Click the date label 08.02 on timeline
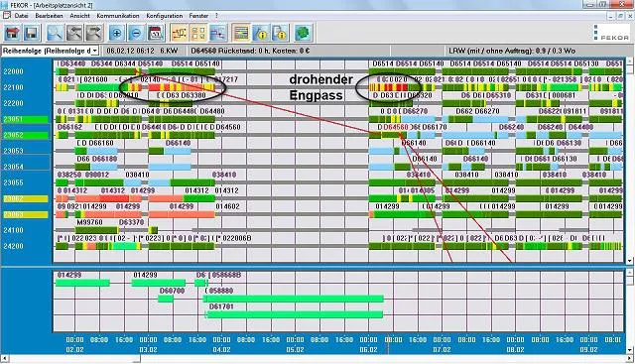Screen dimensions: 635x364 coord(515,349)
